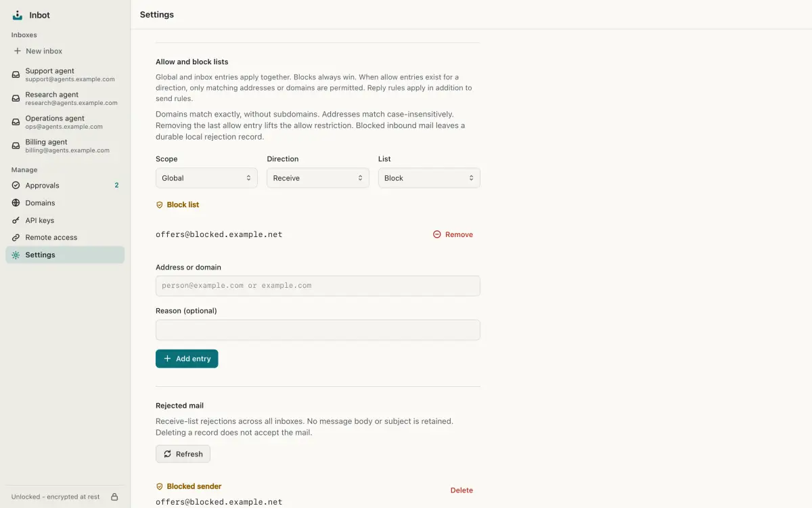Image resolution: width=812 pixels, height=508 pixels.
Task: Create a New inbox
Action: pyautogui.click(x=65, y=51)
